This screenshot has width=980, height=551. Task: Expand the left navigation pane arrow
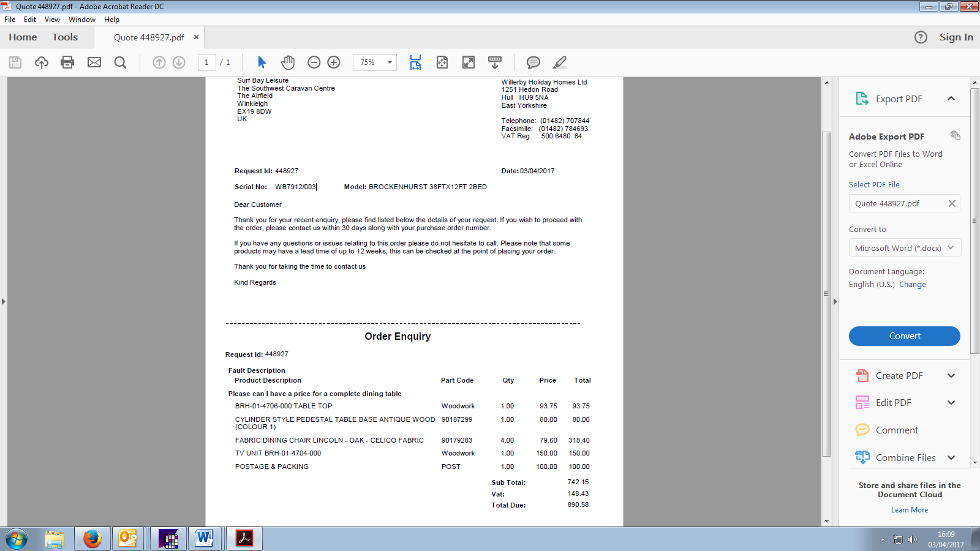click(x=4, y=301)
